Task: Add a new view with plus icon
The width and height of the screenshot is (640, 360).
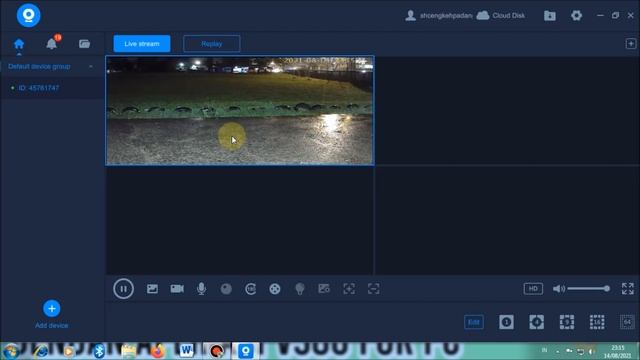Action: pos(631,44)
